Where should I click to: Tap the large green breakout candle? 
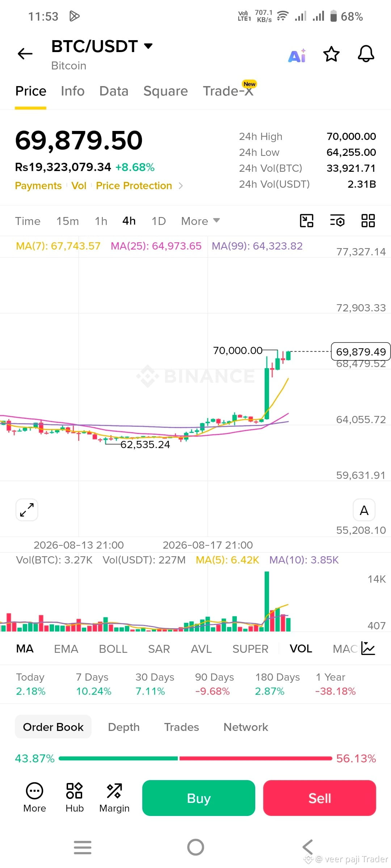pyautogui.click(x=267, y=393)
